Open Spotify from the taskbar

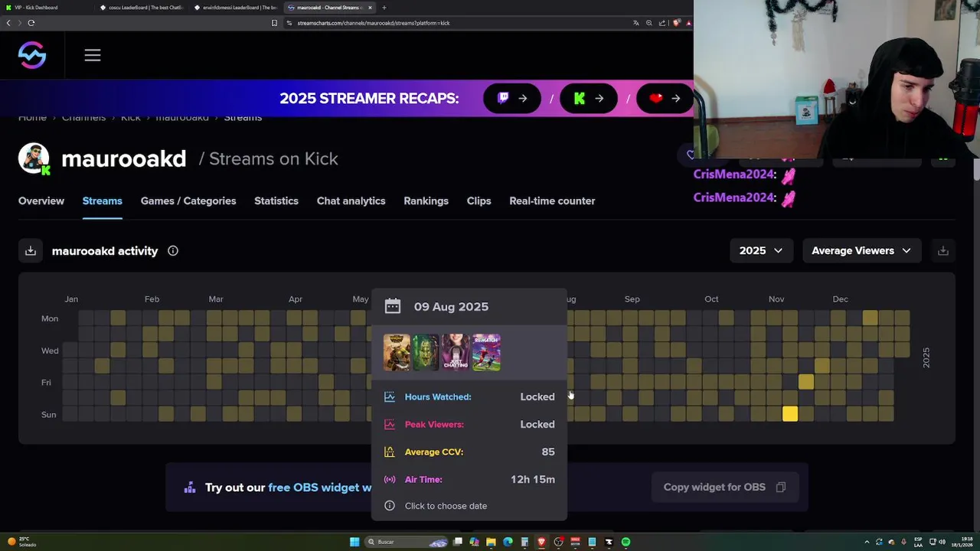click(x=626, y=542)
